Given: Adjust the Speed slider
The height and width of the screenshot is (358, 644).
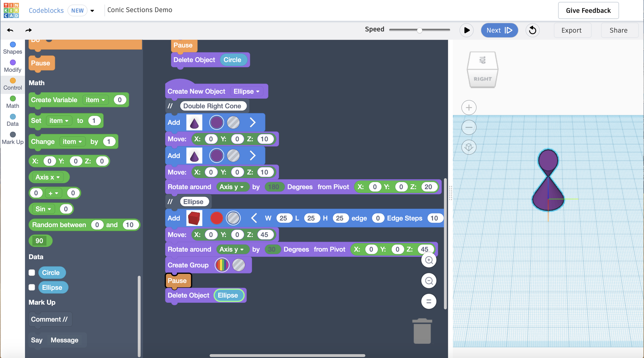Looking at the screenshot, I should 419,30.
